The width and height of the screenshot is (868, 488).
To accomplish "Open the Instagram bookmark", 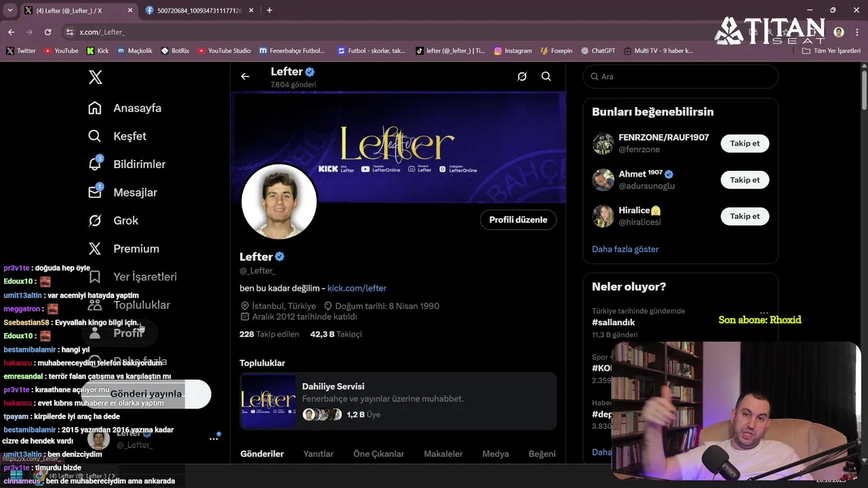I will point(513,51).
